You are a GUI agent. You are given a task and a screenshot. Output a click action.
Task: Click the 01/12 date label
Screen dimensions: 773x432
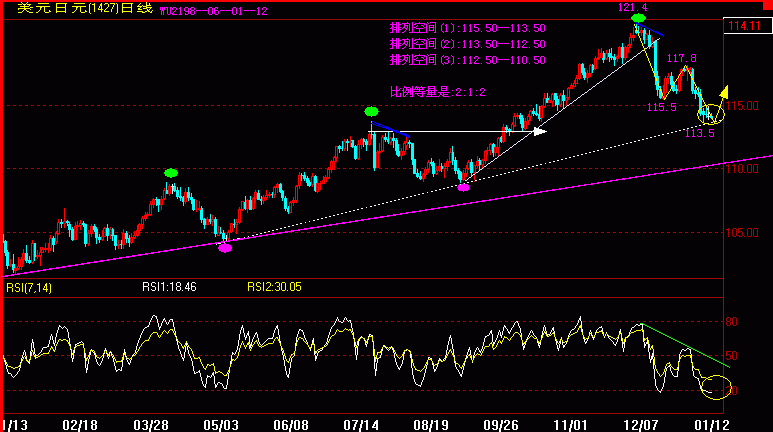[x=712, y=425]
